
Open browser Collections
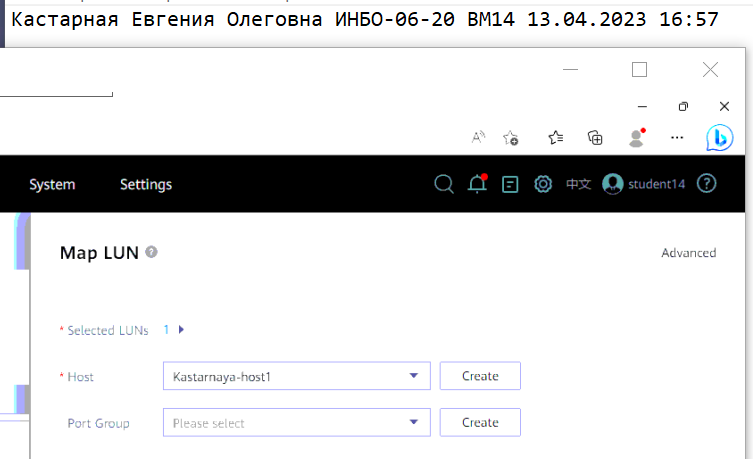pos(595,138)
